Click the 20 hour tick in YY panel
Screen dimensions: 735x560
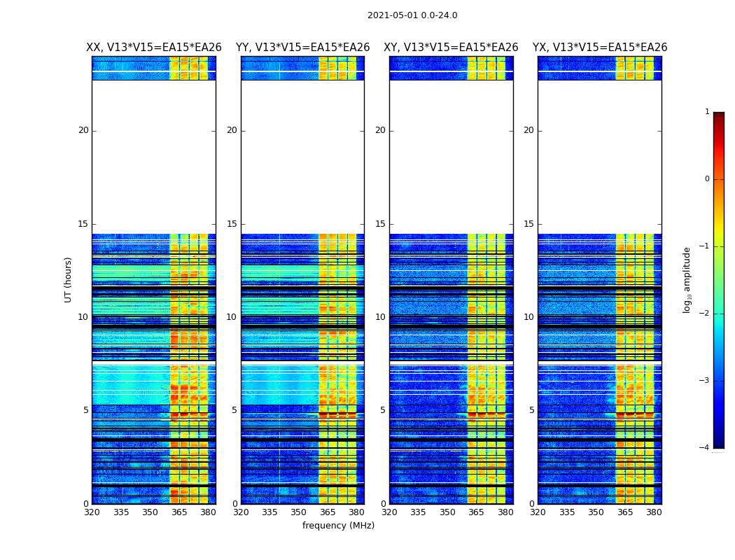click(x=232, y=130)
